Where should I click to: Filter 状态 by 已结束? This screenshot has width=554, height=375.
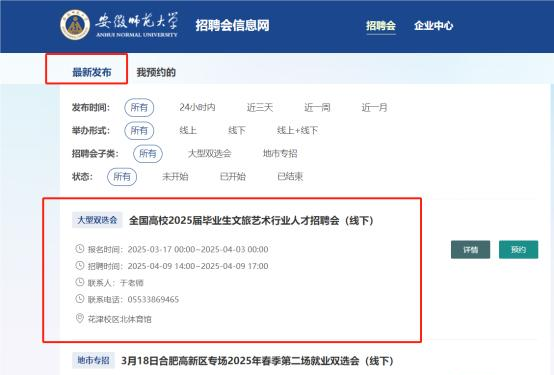click(290, 176)
